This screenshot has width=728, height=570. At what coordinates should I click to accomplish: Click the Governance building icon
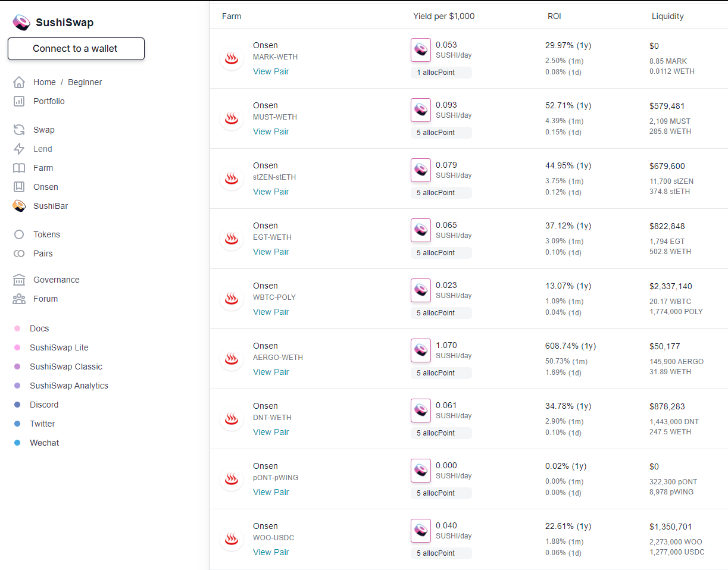point(19,280)
